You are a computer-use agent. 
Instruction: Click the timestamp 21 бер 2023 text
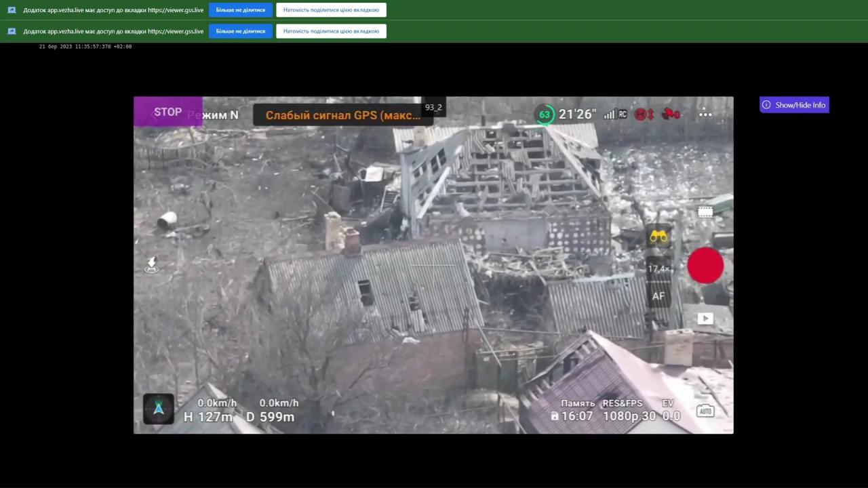point(85,47)
